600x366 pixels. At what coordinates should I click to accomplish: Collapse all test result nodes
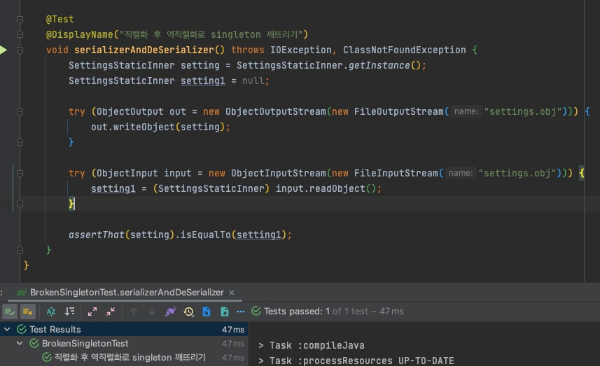pyautogui.click(x=111, y=312)
